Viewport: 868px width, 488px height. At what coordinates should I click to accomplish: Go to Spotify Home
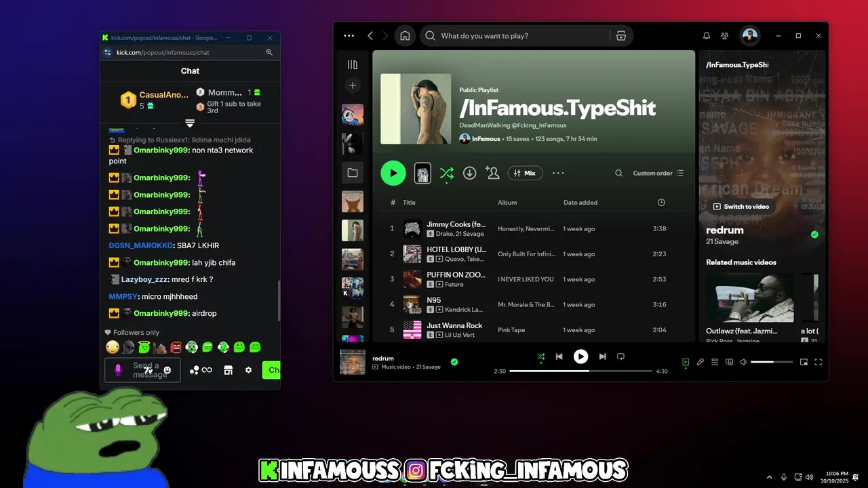click(405, 36)
